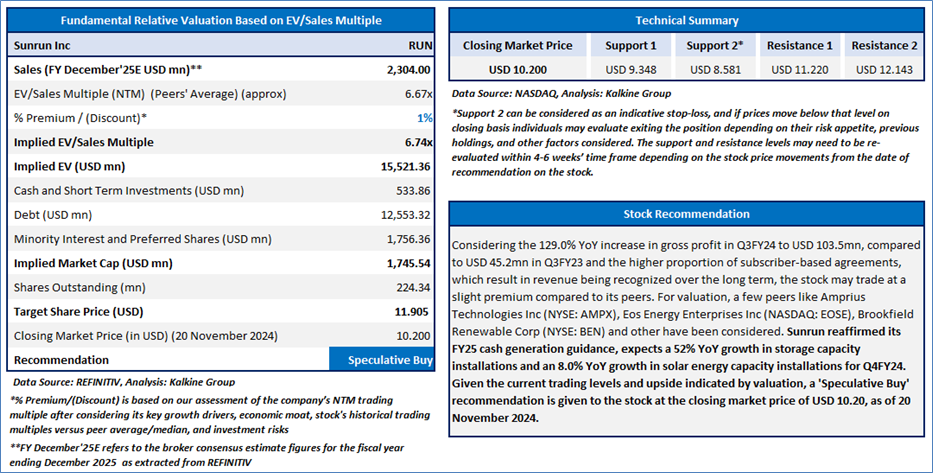Click the blue 1% premium value
This screenshot has height=473, width=933.
click(424, 118)
